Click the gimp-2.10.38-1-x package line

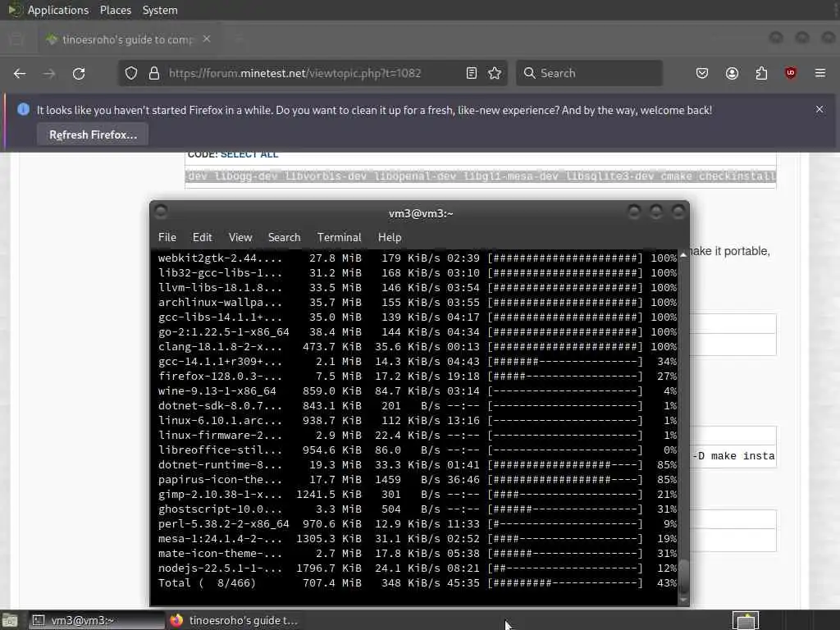(418, 495)
